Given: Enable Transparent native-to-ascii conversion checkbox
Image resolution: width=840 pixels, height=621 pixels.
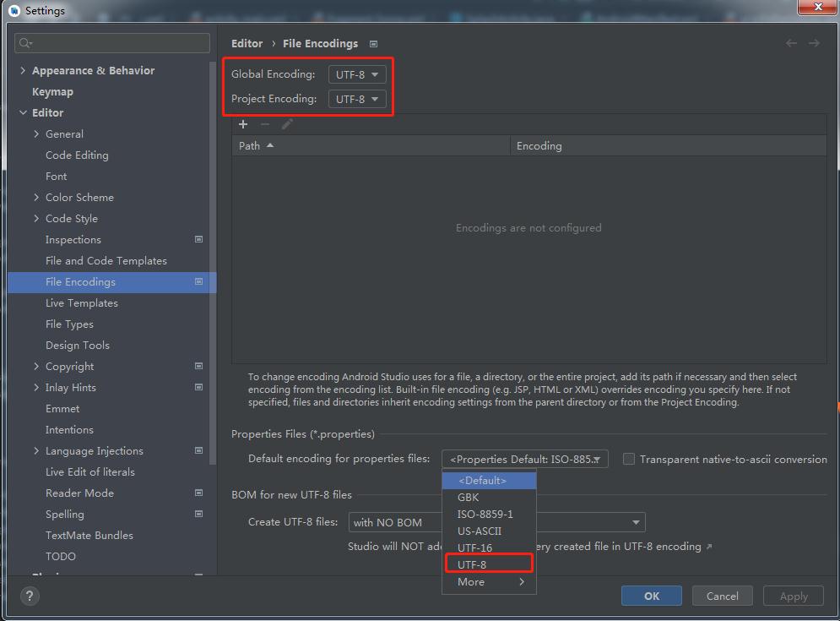Looking at the screenshot, I should tap(629, 459).
